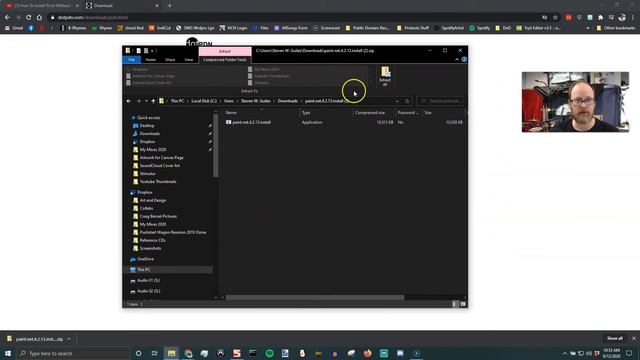Open Downloads in the navigation pane
Screen dimensions: 640x360
[x=149, y=133]
